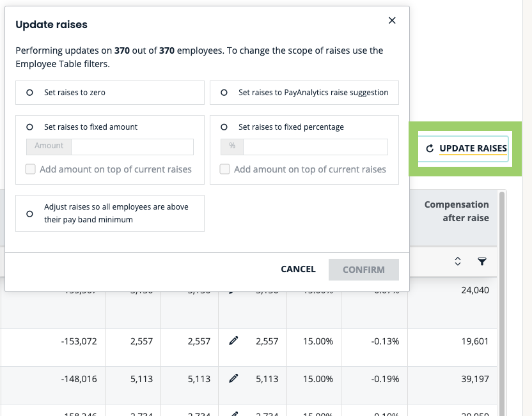Select the 'Set raises to fixed amount' radio
The width and height of the screenshot is (532, 416).
click(29, 127)
